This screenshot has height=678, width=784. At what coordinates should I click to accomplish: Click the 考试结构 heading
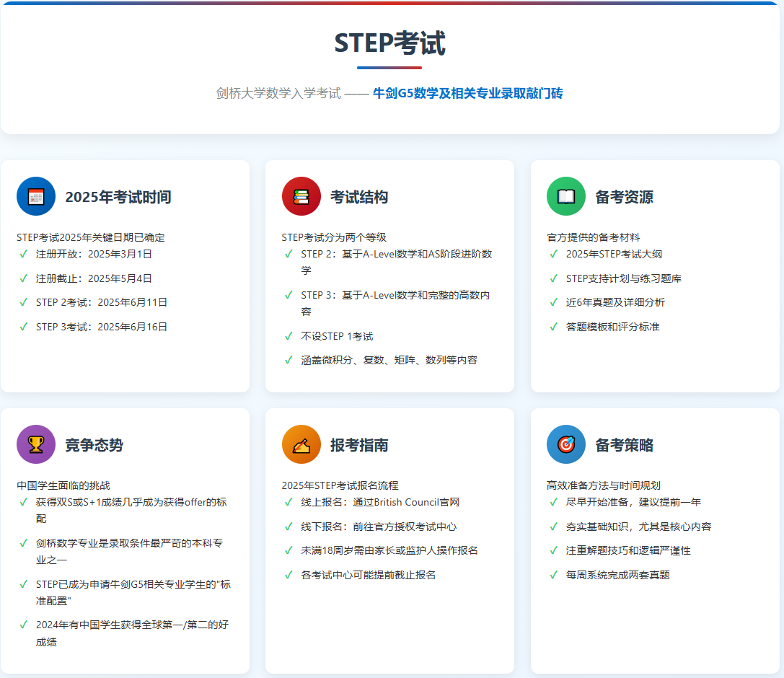(359, 197)
